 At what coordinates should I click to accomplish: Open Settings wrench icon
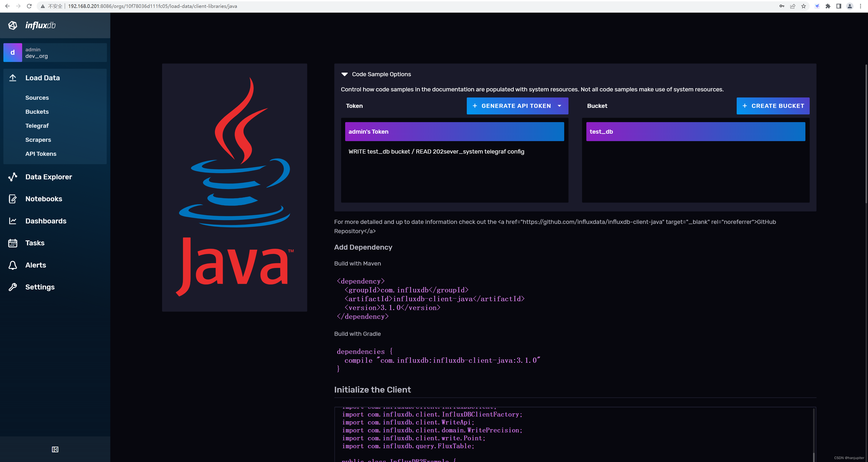pos(13,287)
